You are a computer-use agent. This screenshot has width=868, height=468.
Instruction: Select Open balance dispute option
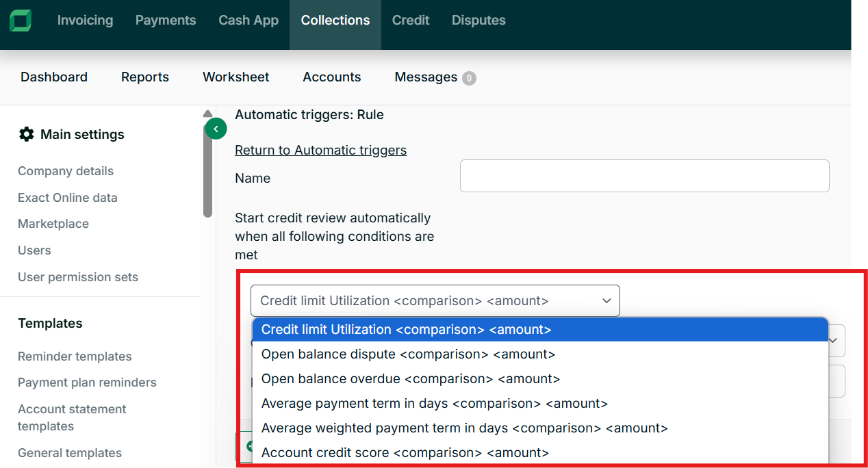pyautogui.click(x=408, y=354)
